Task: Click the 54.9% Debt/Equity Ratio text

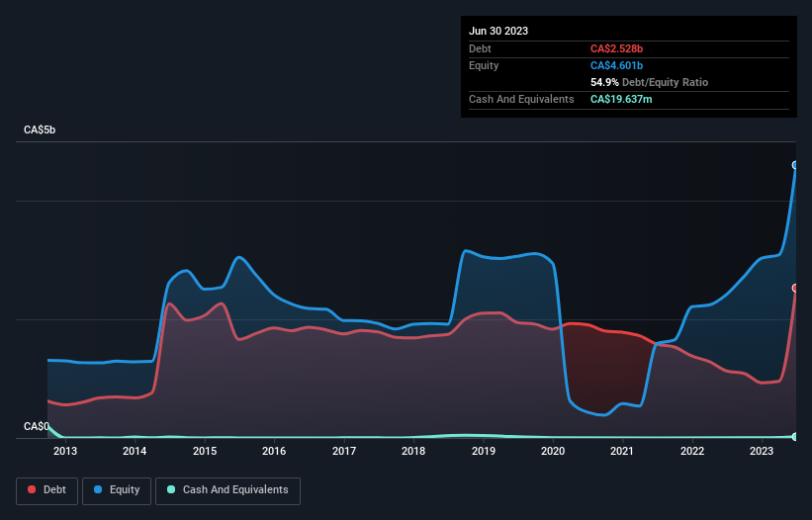Action: pos(649,82)
